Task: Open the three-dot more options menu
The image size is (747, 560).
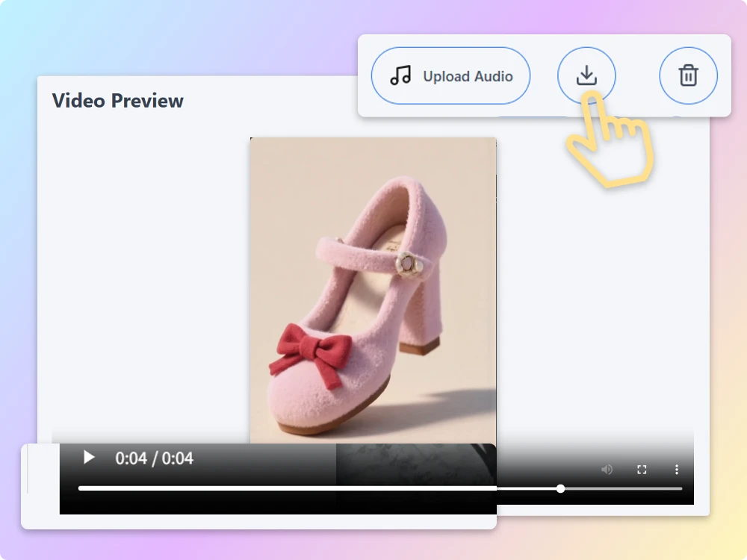Action: click(x=677, y=470)
